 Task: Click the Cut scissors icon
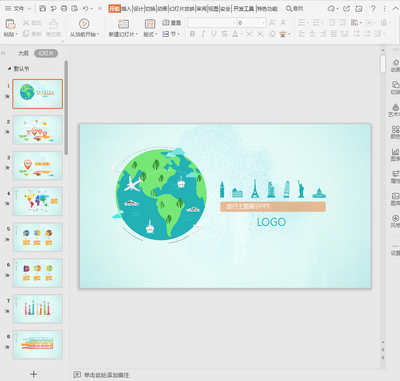(x=26, y=23)
